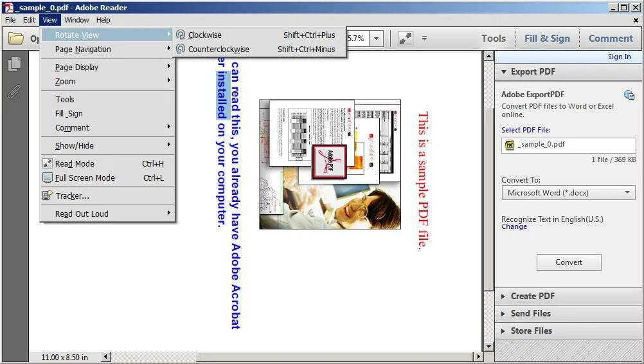Click the Tracker menu icon

pos(48,196)
